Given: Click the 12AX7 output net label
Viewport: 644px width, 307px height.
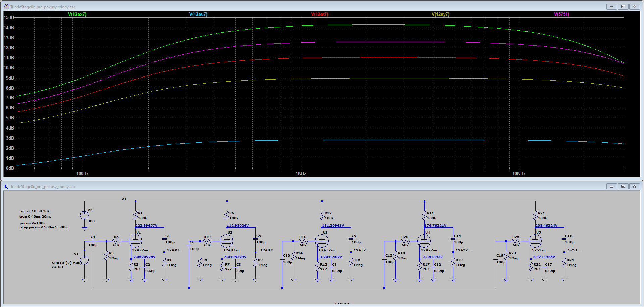Looking at the screenshot, I should pyautogui.click(x=173, y=250).
